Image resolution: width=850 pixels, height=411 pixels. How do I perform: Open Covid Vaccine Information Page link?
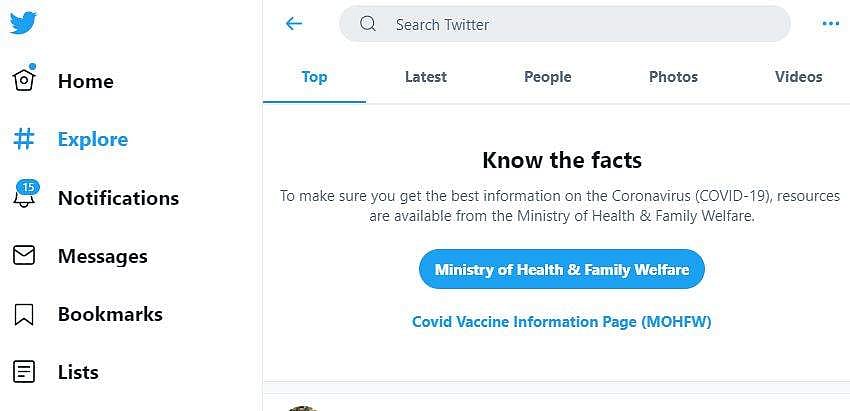(561, 322)
